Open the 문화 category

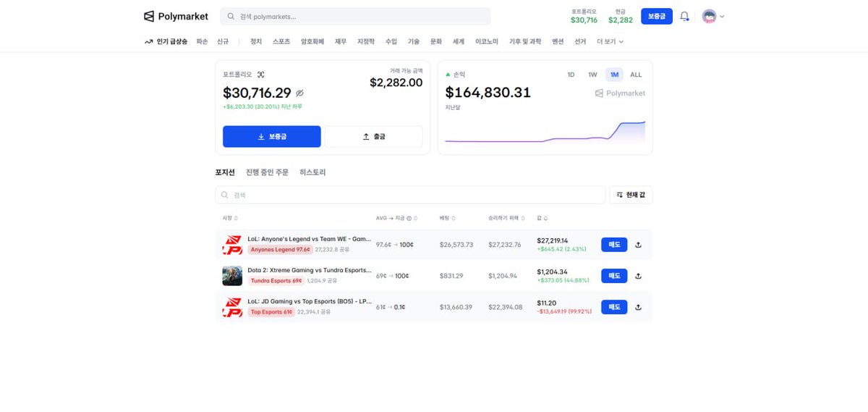[x=436, y=42]
